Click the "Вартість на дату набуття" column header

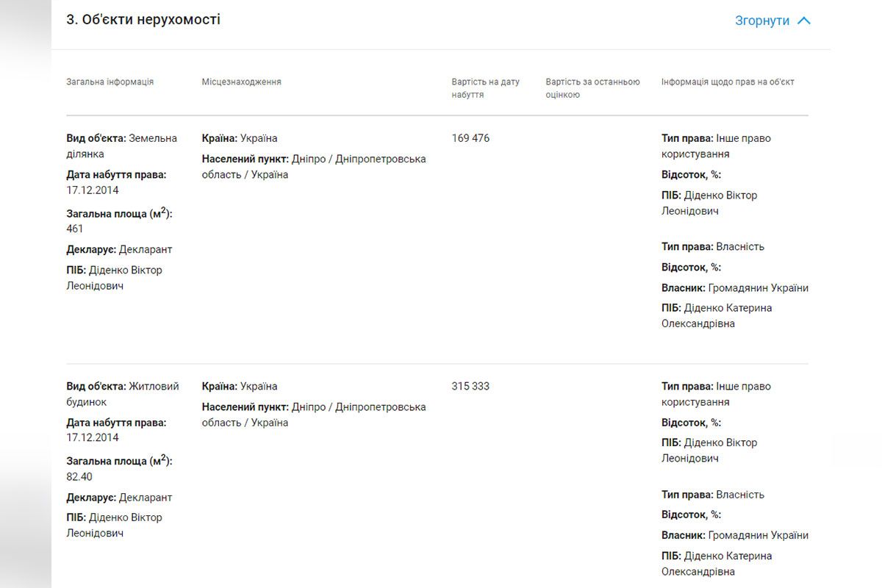click(x=485, y=88)
